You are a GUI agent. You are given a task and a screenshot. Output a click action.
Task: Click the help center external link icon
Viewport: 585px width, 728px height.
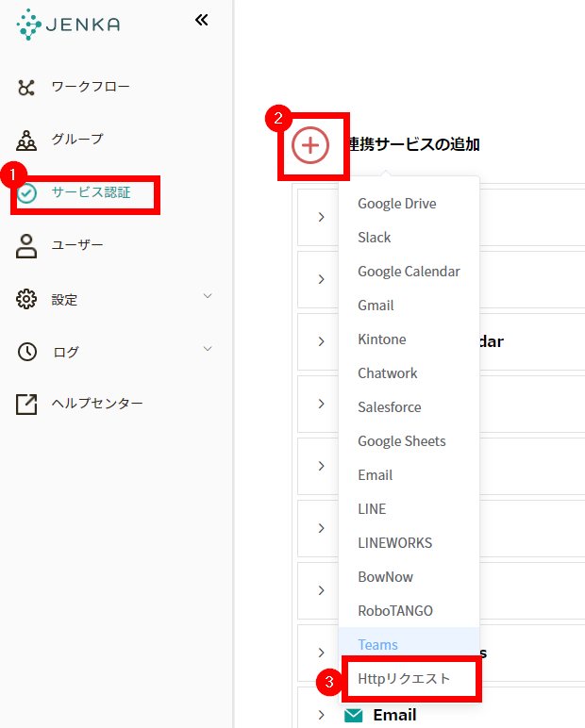pos(26,404)
